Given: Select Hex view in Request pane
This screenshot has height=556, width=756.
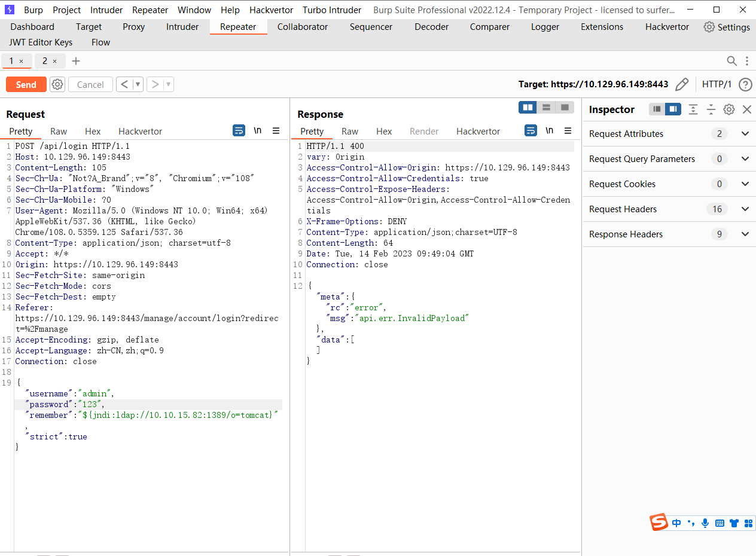Looking at the screenshot, I should pyautogui.click(x=93, y=131).
